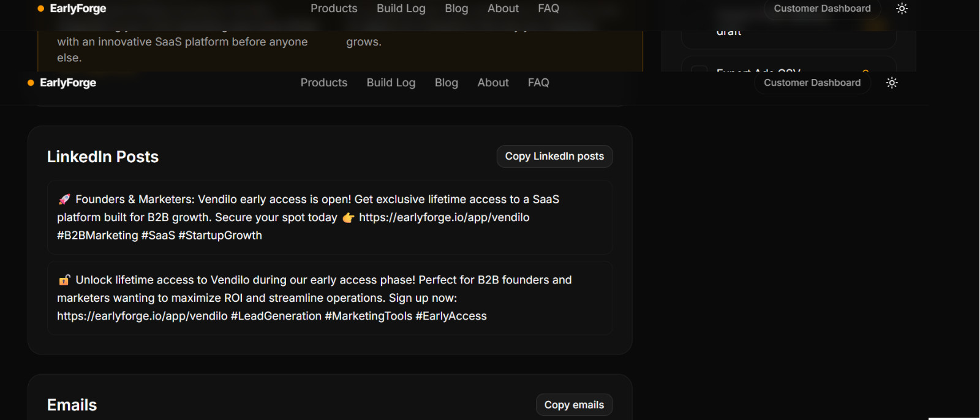Toggle the sun theme icon in the second header

[892, 83]
